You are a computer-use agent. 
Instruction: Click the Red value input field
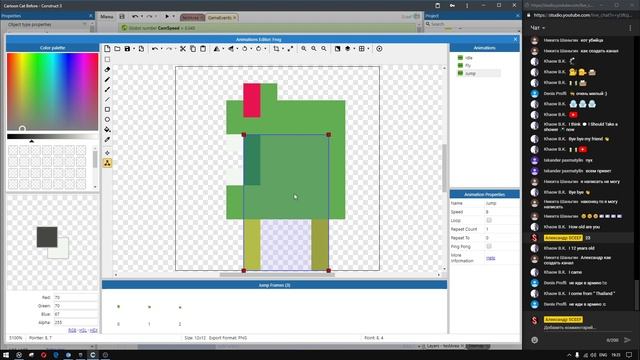(x=76, y=298)
